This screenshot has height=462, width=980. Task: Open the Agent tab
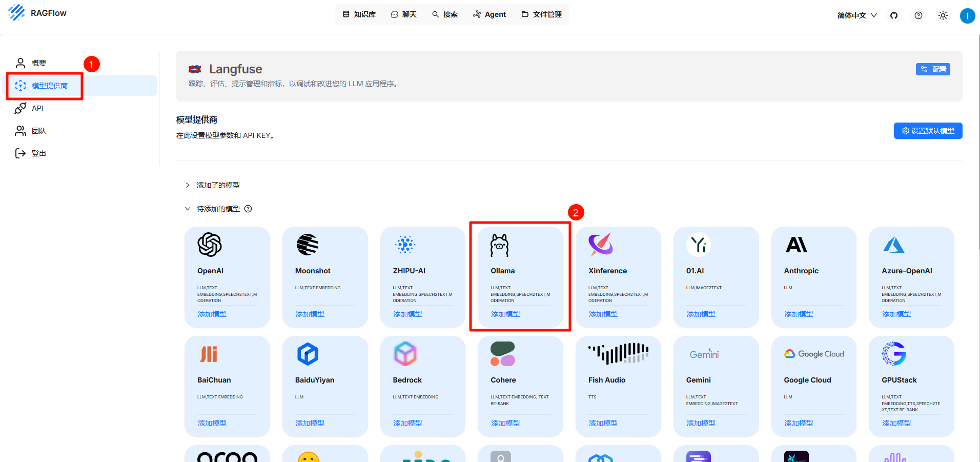489,14
